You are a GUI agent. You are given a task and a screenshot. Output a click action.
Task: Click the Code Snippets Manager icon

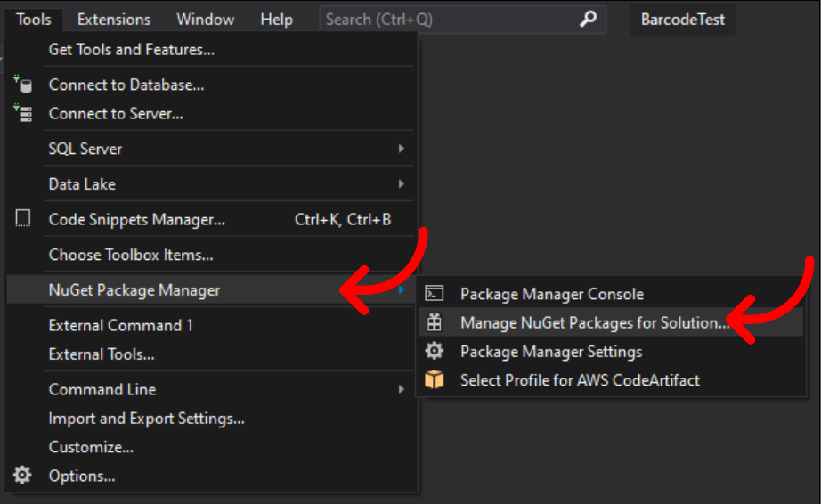coord(22,218)
